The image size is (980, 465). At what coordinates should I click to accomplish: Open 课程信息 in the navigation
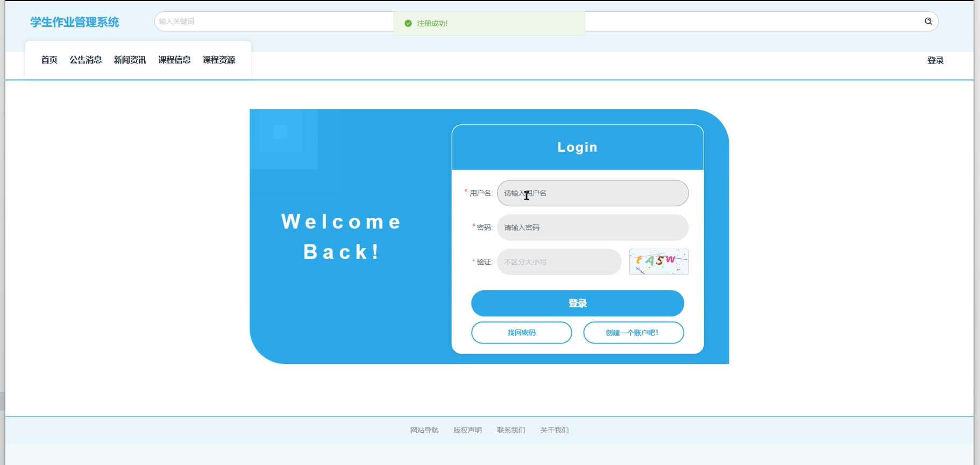(174, 60)
